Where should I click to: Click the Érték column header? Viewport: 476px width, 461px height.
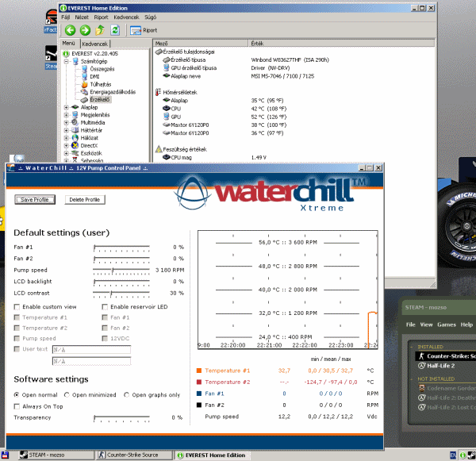[341, 44]
